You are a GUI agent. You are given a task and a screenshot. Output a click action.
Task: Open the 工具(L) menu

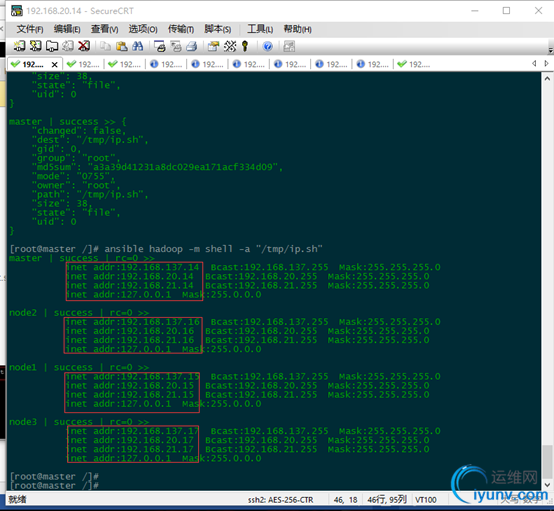click(260, 29)
